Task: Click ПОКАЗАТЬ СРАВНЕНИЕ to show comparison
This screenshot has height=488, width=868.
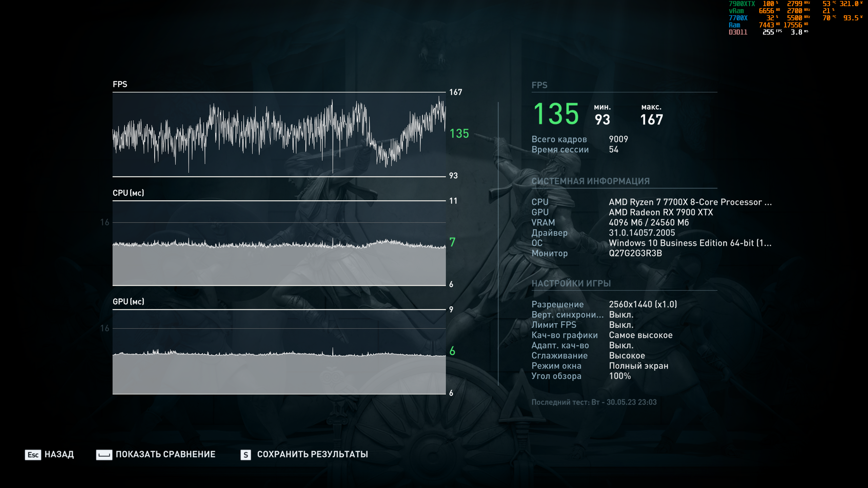Action: tap(165, 454)
